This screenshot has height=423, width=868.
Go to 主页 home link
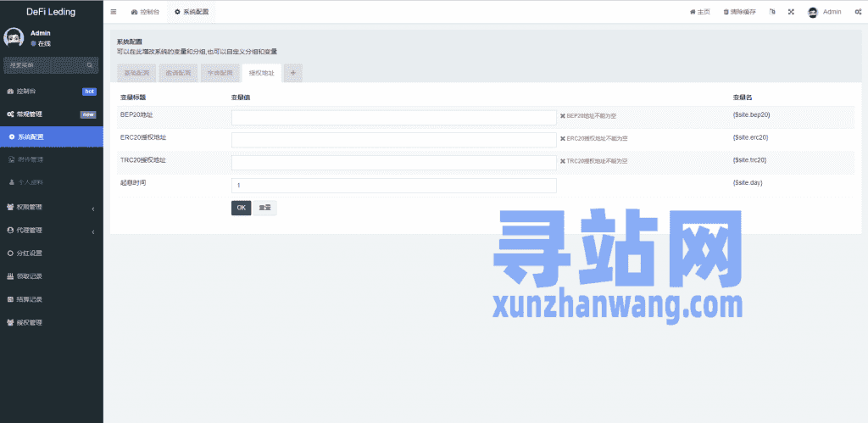point(699,12)
